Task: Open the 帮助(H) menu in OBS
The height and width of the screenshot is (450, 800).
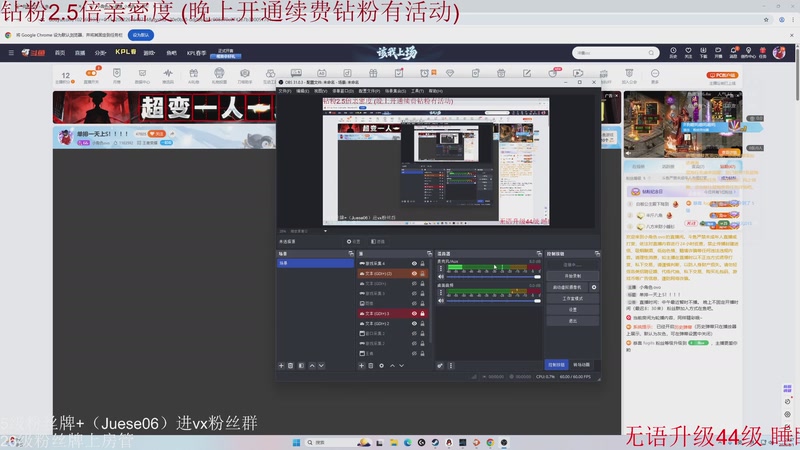Action: point(435,91)
